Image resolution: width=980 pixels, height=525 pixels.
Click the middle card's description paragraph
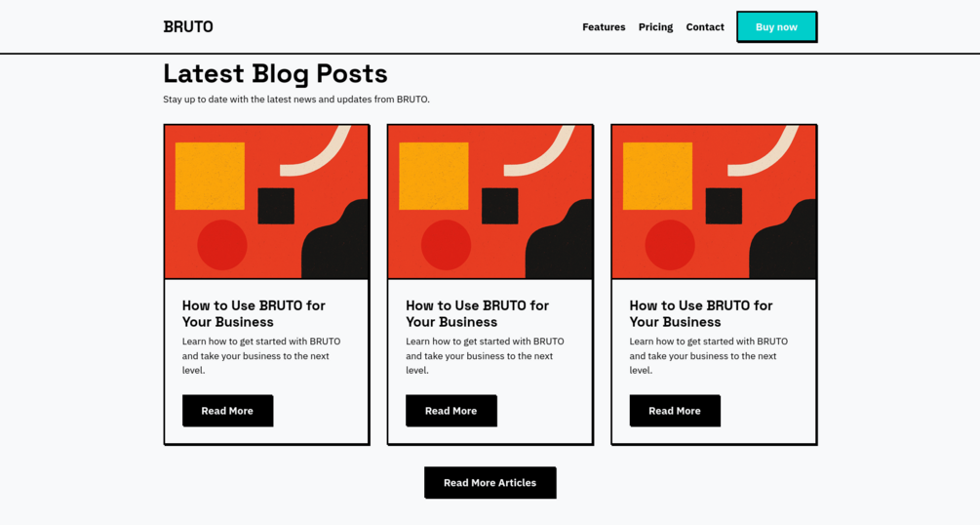coord(485,356)
